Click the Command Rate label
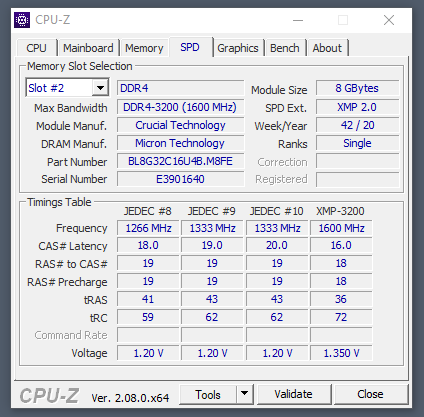This screenshot has width=424, height=417. click(71, 335)
